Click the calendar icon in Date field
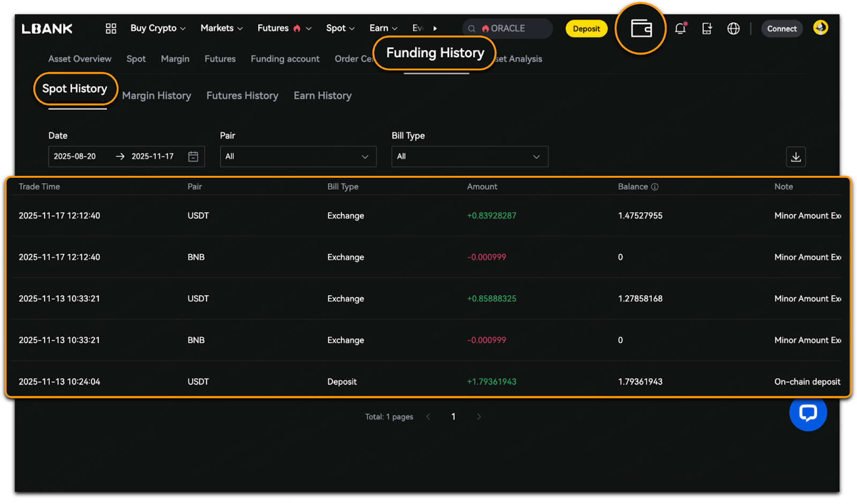Screen dimensions: 857x504 tap(193, 156)
